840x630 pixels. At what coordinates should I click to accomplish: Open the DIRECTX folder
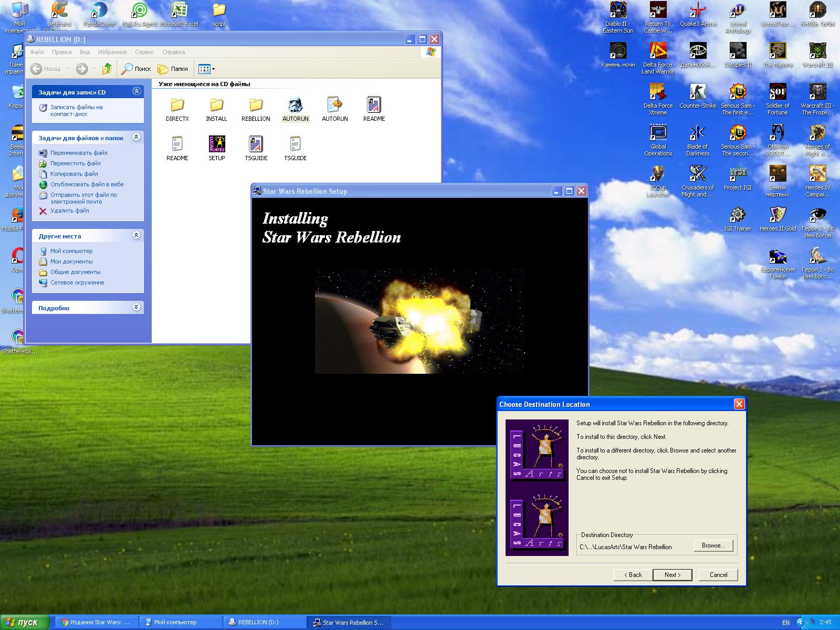coord(177,106)
